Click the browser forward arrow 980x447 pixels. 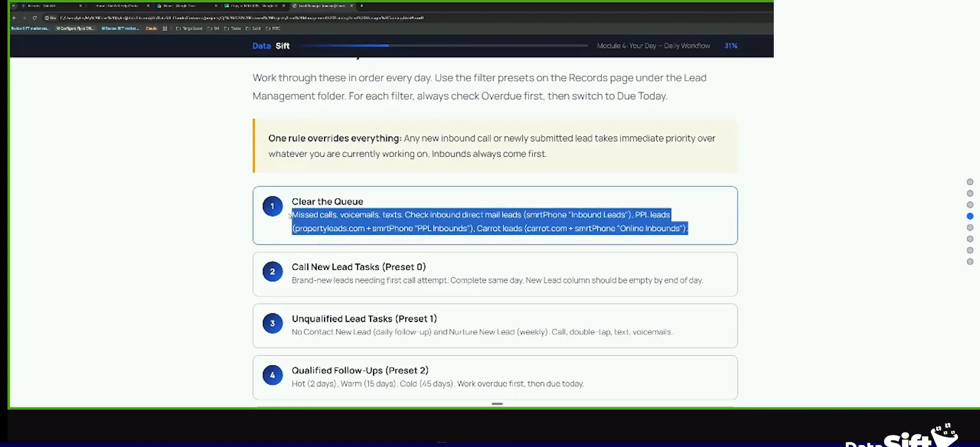(24, 18)
